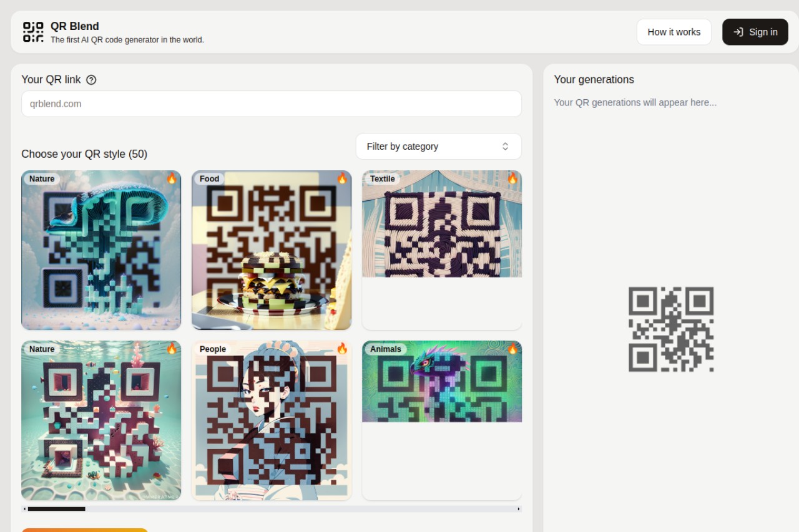Click the Your QR link label

tap(51, 80)
